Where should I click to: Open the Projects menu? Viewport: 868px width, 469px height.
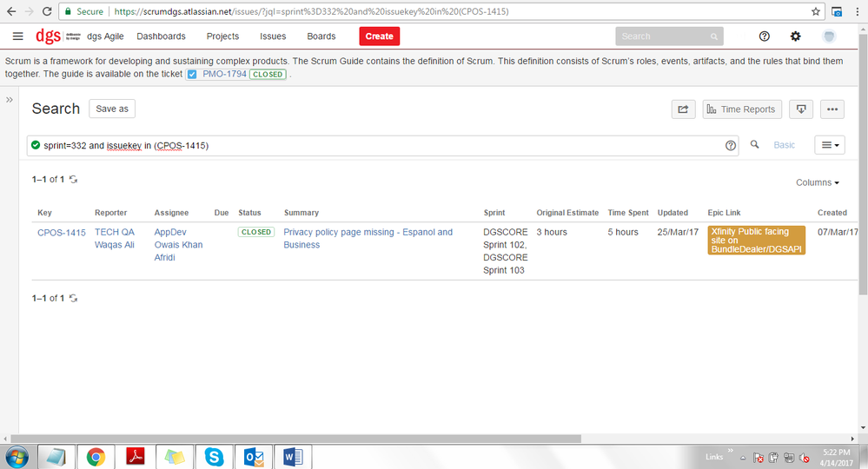pyautogui.click(x=222, y=36)
